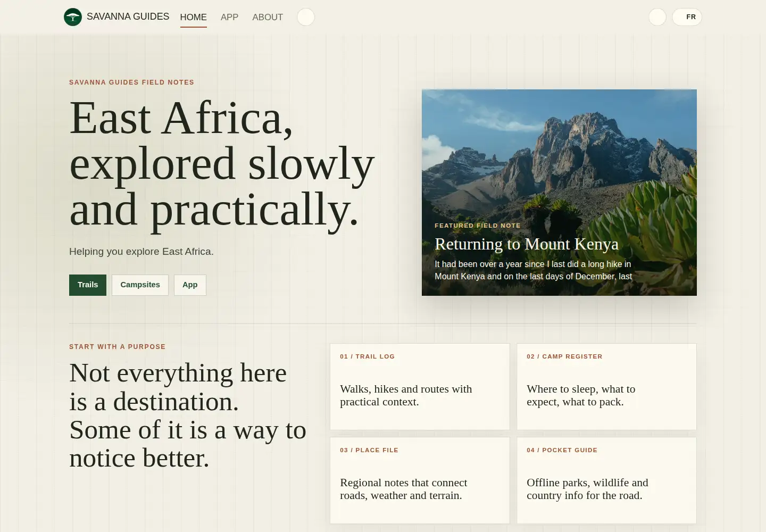Click the App button under the headline

coord(190,285)
